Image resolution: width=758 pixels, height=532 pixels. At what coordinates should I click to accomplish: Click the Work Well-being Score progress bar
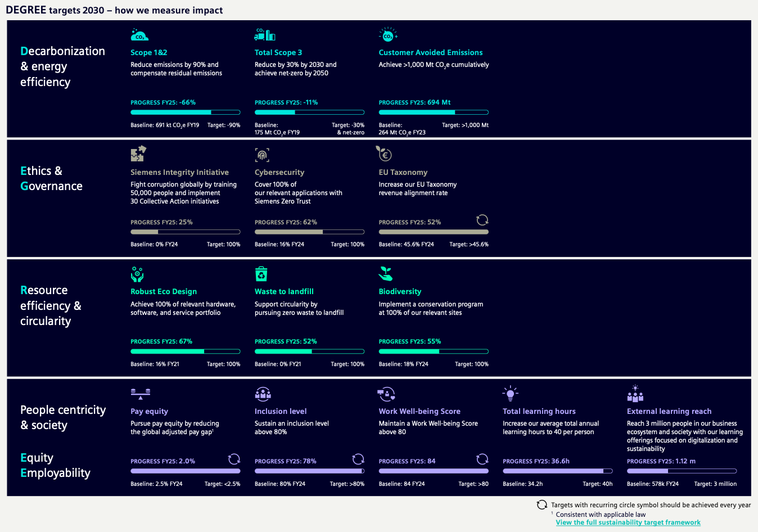(434, 471)
